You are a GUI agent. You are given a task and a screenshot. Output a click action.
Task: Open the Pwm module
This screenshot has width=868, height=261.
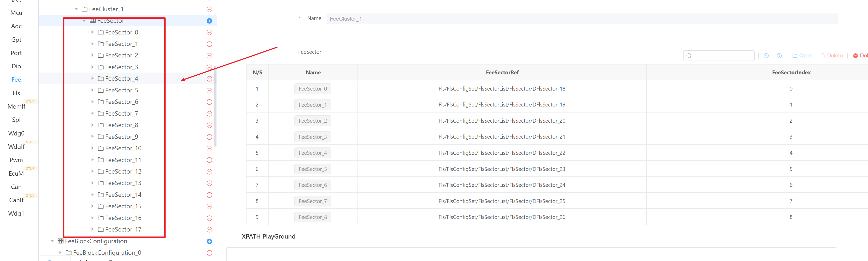(16, 160)
